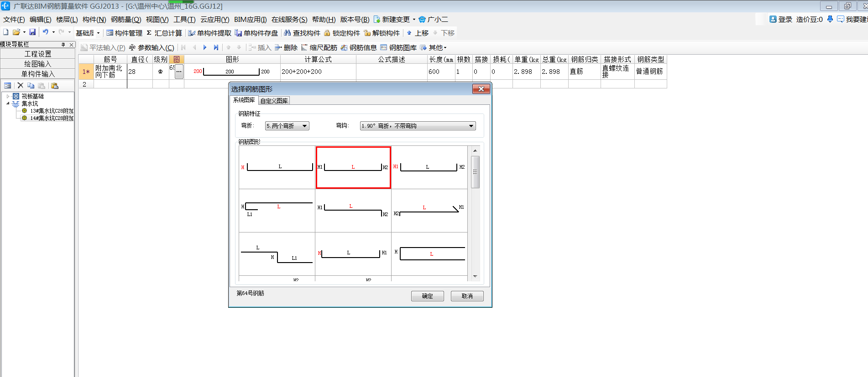Click the Open folder icon
This screenshot has height=377, width=868.
click(x=16, y=32)
